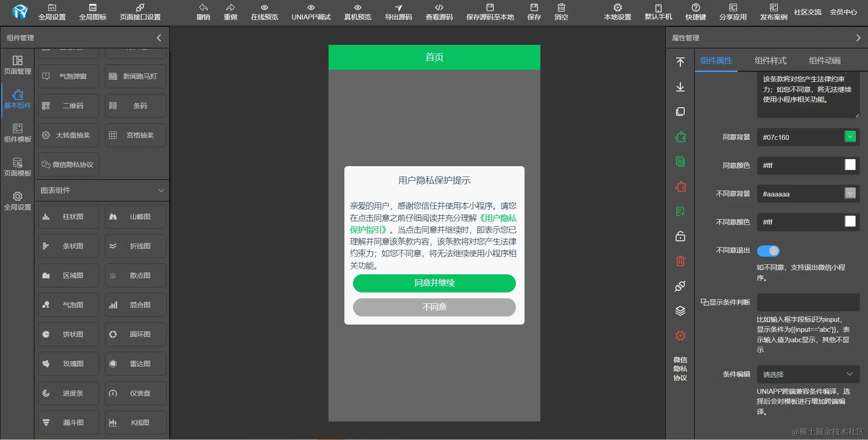
Task: Switch to the 组件动画 tab
Action: coord(825,61)
